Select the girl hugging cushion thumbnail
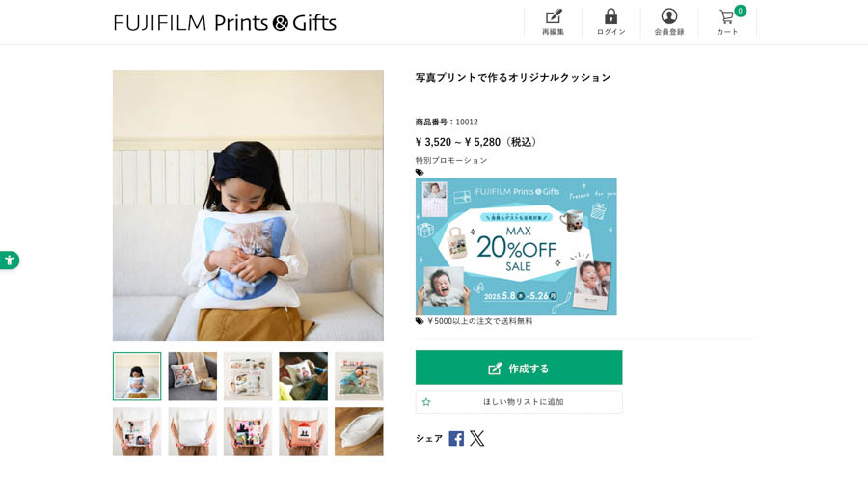 [x=137, y=376]
